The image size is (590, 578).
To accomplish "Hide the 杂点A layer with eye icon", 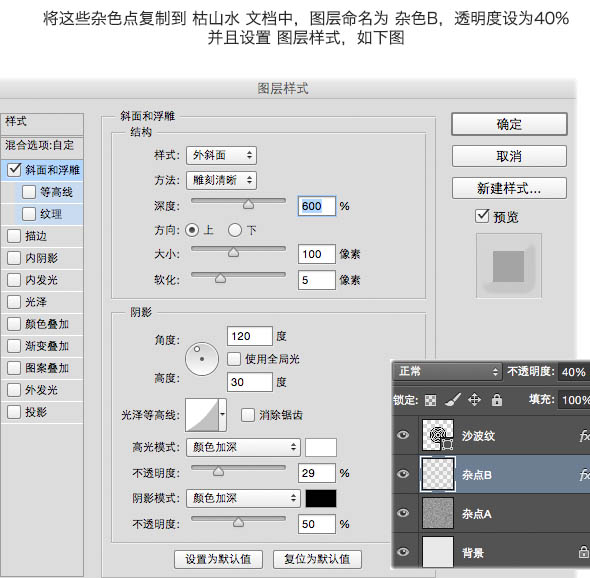I will pos(403,513).
